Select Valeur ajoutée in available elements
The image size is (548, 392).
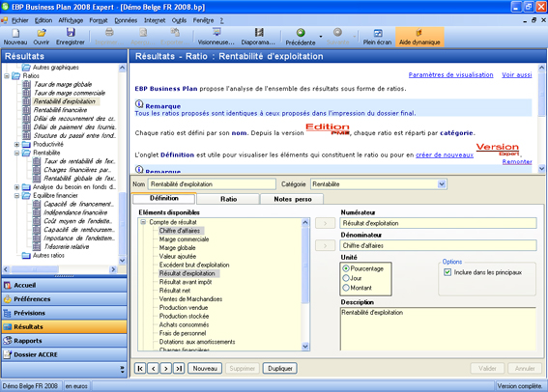[x=178, y=256]
